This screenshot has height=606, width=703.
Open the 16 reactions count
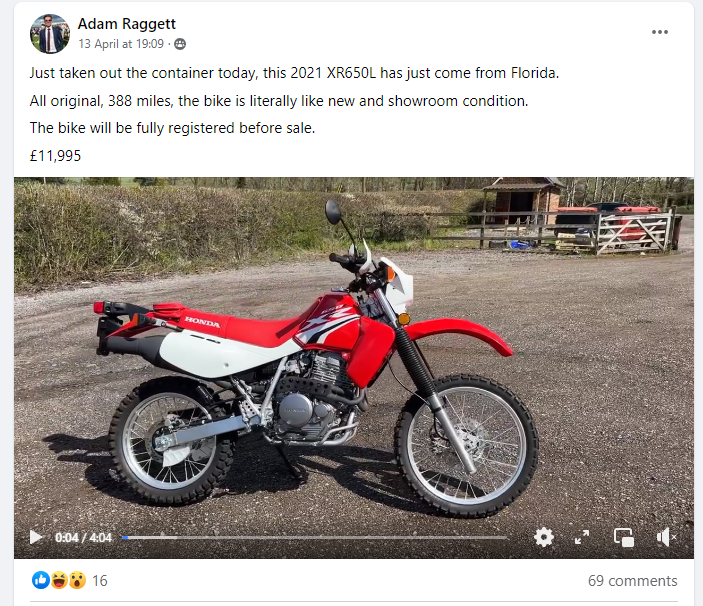[x=100, y=581]
